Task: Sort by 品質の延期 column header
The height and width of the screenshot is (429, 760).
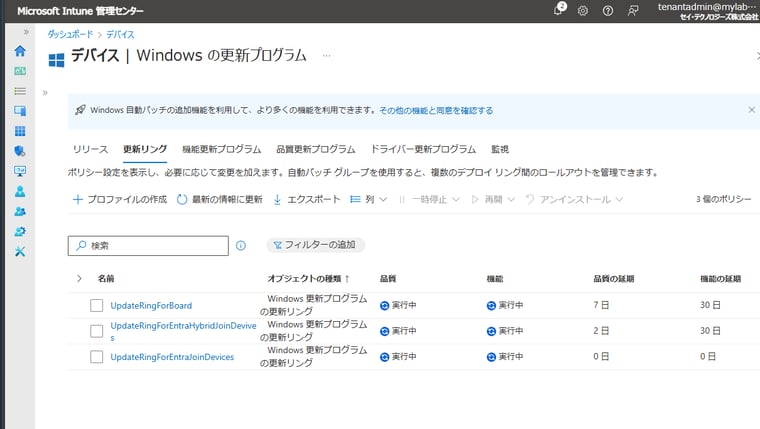Action: (614, 279)
